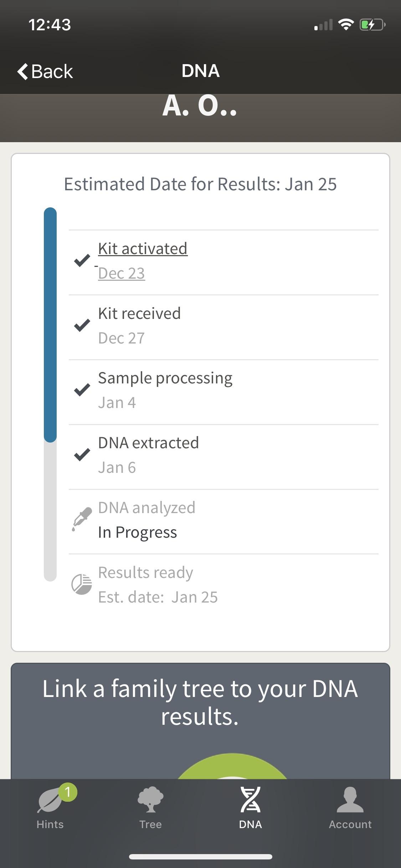Tap the DNA extracted checkmark
This screenshot has width=401, height=868.
(82, 455)
